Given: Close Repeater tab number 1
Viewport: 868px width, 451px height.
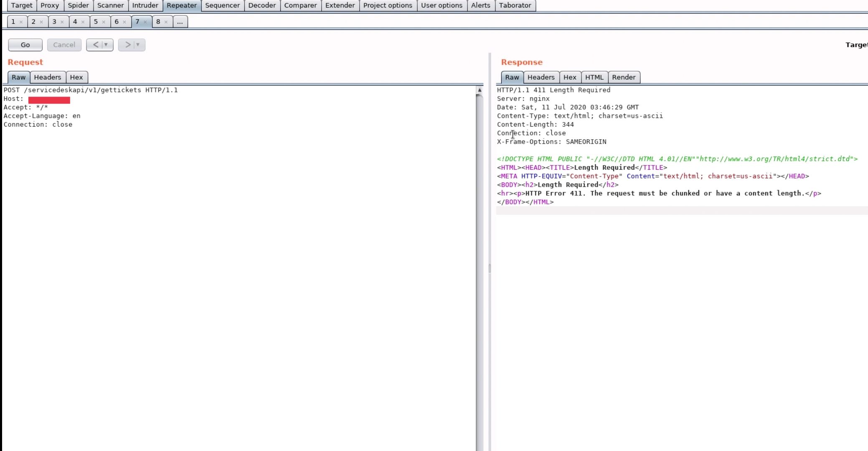Looking at the screenshot, I should (21, 22).
